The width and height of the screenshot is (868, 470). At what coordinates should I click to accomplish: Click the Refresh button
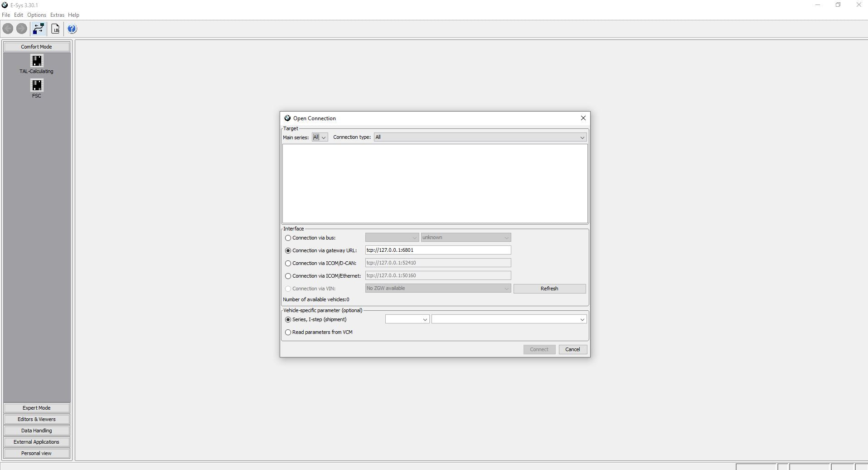point(549,289)
